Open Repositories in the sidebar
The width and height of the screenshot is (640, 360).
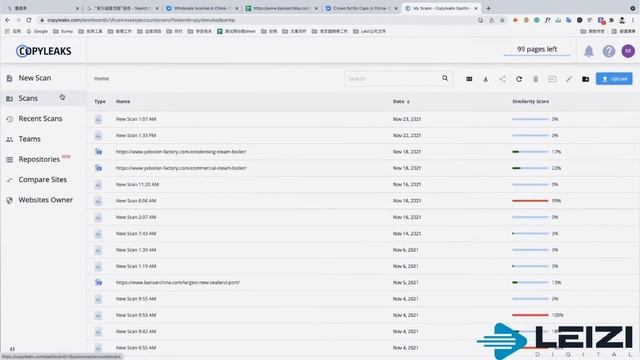[39, 160]
